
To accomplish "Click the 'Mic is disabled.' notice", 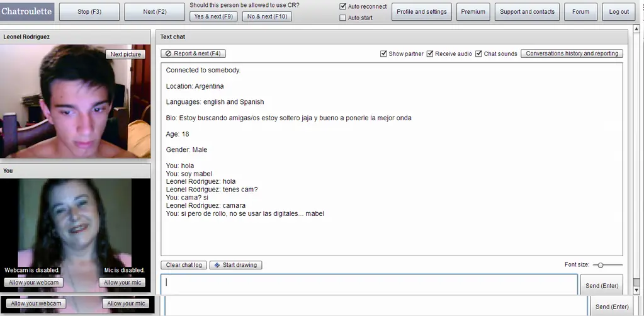I will pyautogui.click(x=125, y=271).
